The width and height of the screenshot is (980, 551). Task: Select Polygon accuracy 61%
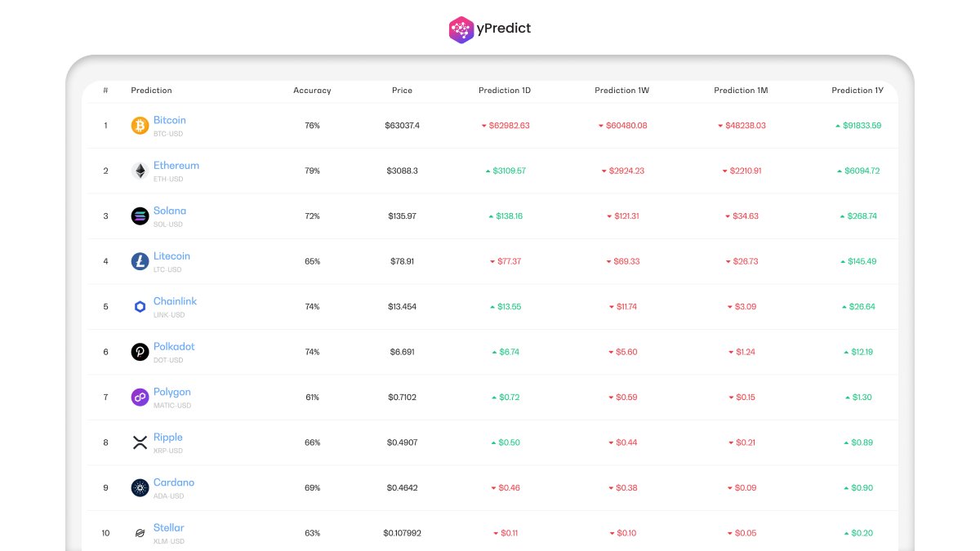312,398
